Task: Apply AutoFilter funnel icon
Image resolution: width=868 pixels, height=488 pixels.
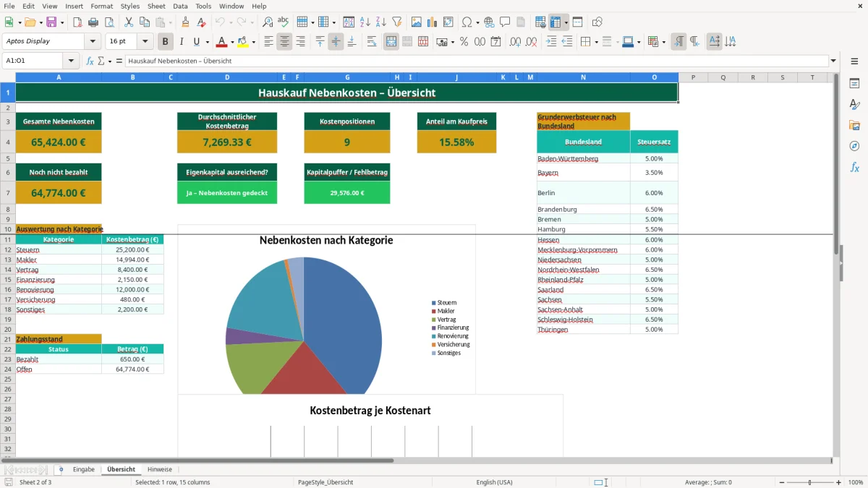Action: coord(396,22)
